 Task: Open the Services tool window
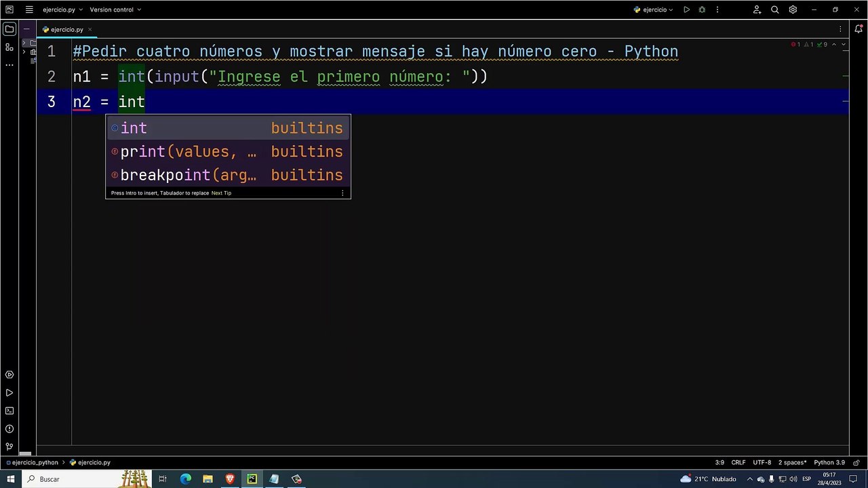coord(9,375)
